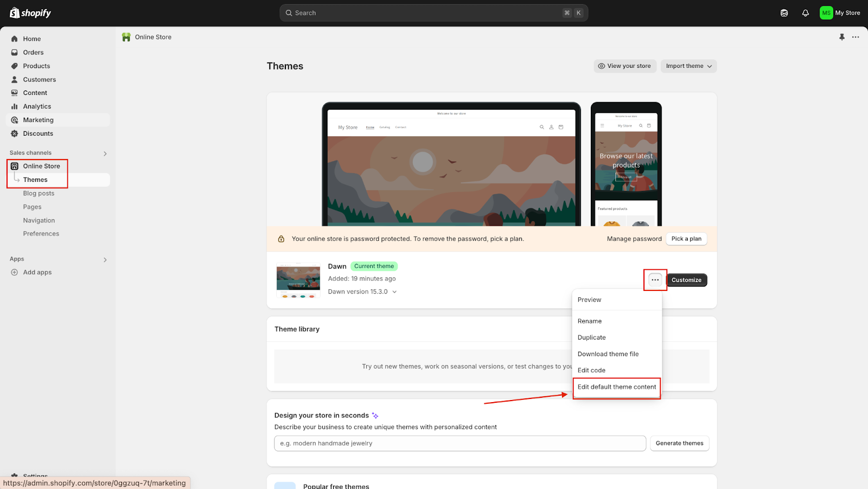Click the Content icon in sidebar
This screenshot has height=489, width=868.
[x=15, y=93]
